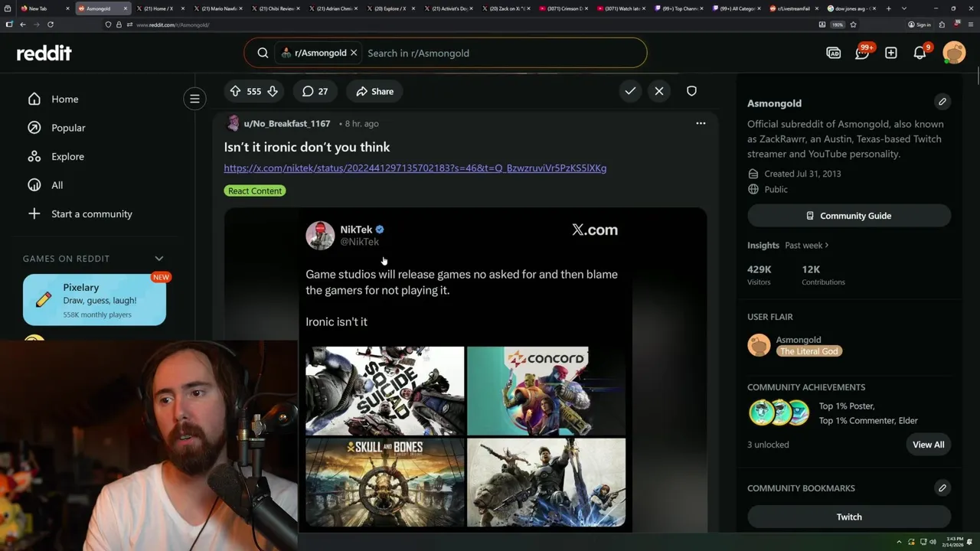Open the volume tray icon
Viewport: 980px width, 551px height.
pyautogui.click(x=933, y=542)
